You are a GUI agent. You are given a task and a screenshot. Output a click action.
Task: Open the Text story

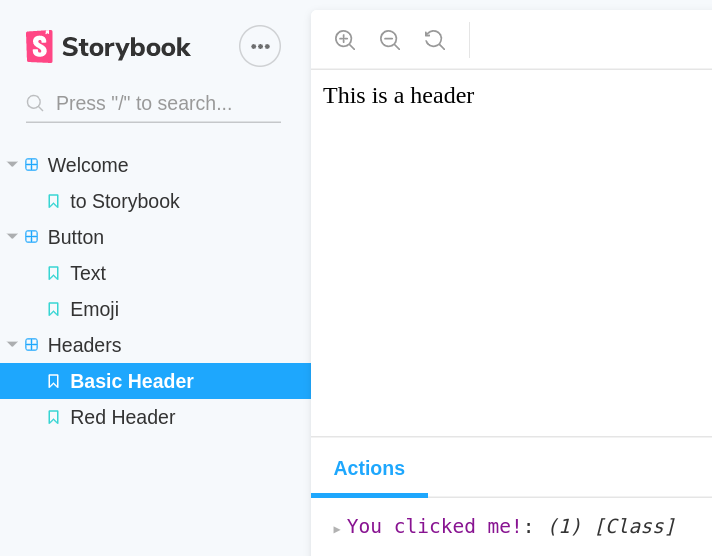(155, 273)
